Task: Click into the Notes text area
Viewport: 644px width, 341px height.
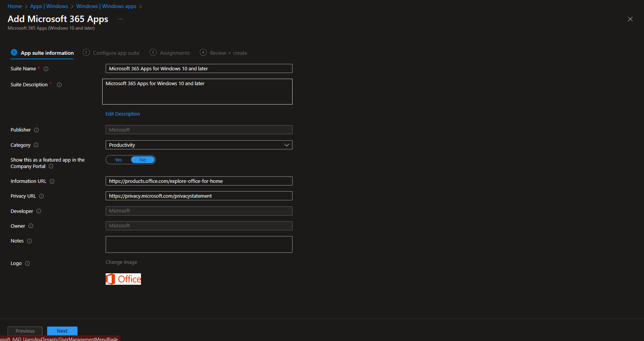Action: click(199, 244)
